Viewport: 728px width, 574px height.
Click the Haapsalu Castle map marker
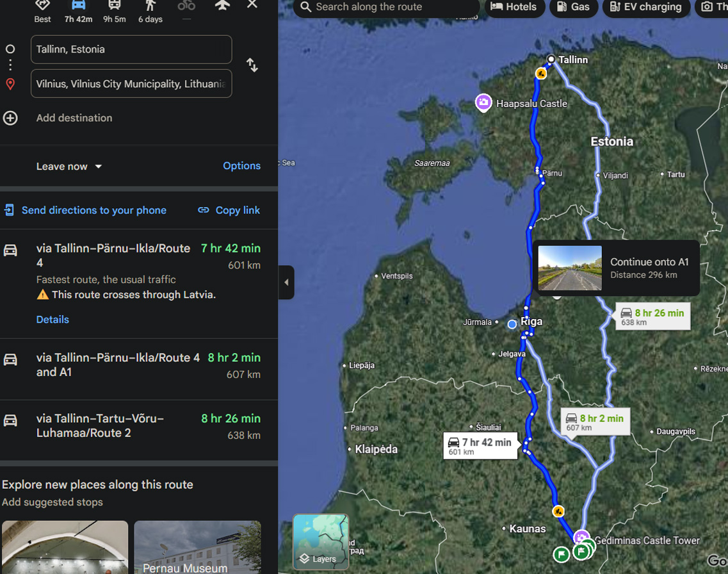click(483, 102)
